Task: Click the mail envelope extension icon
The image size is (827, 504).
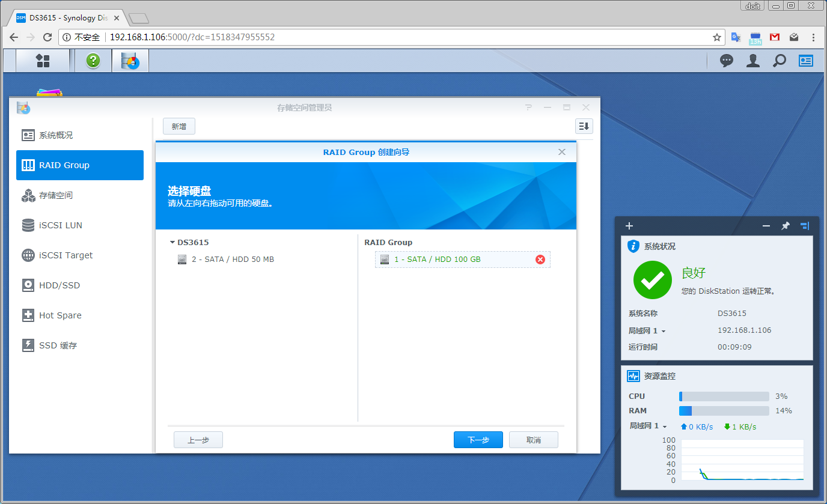Action: click(x=794, y=37)
